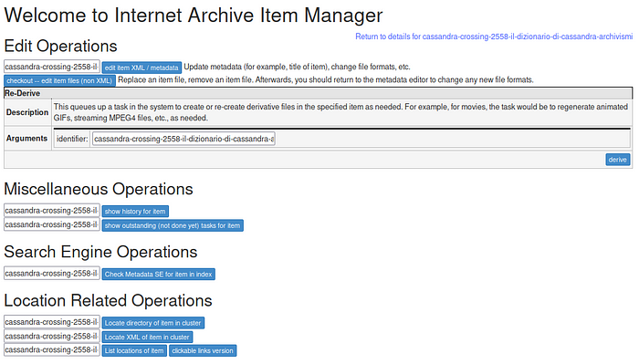Click the derive button
Image resolution: width=639 pixels, height=364 pixels.
[617, 160]
